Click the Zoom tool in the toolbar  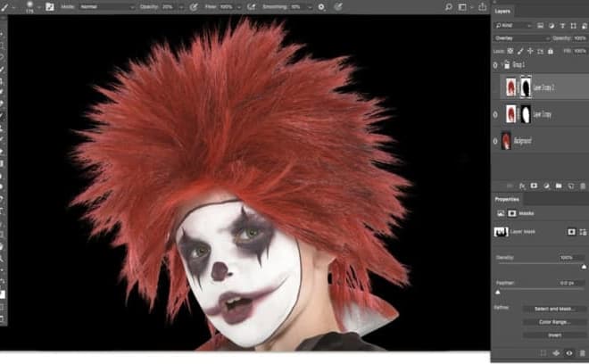pos(4,258)
